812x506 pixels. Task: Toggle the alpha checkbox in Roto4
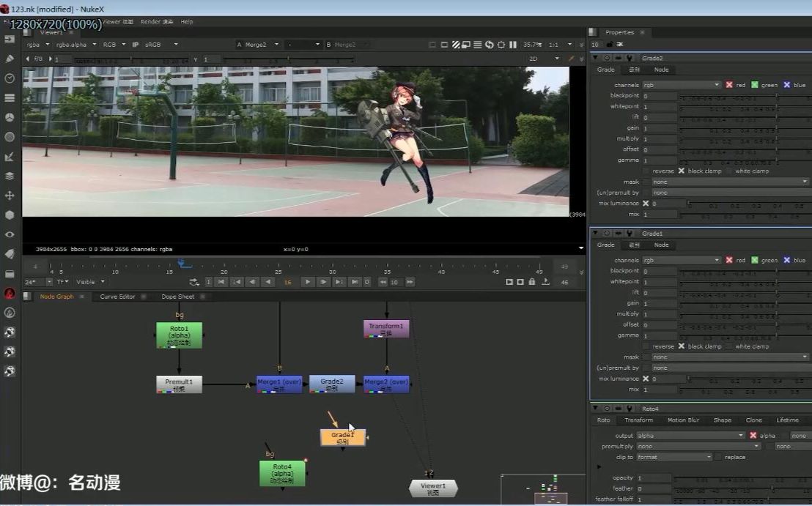[753, 436]
